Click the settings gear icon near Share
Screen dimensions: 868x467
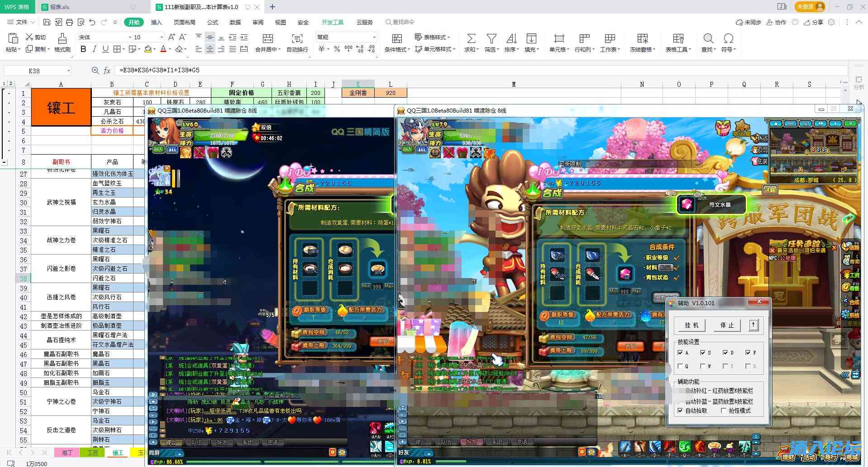831,22
